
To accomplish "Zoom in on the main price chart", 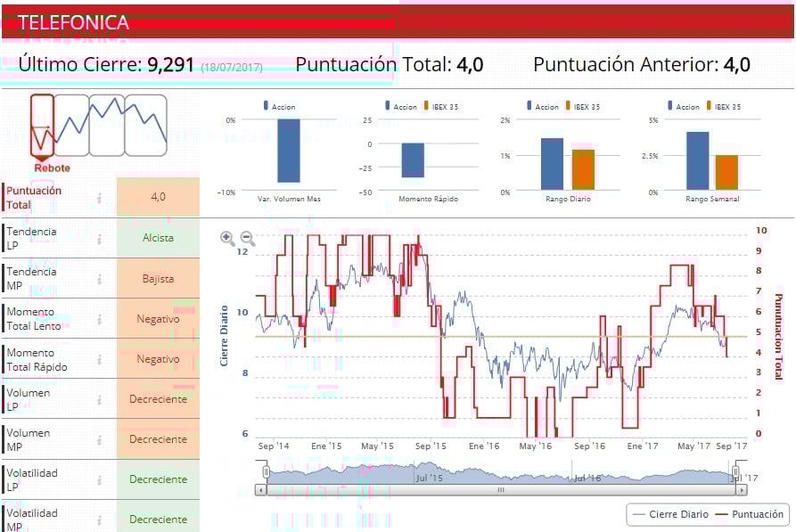I will [227, 238].
